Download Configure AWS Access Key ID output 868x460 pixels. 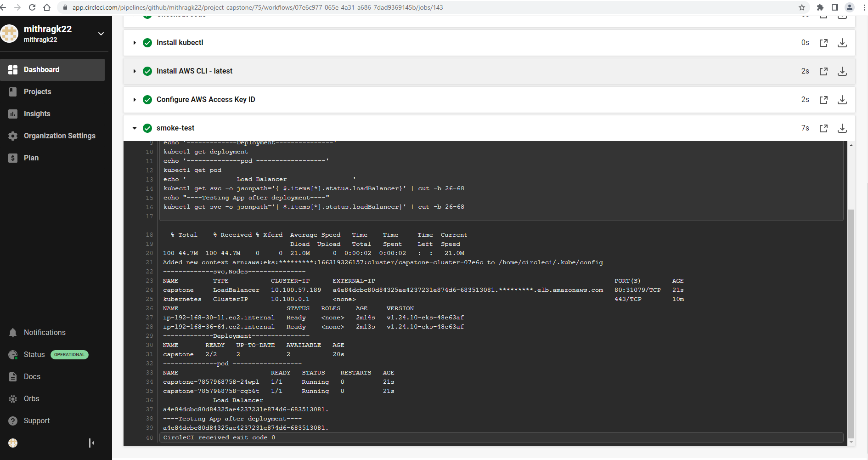[x=842, y=100]
